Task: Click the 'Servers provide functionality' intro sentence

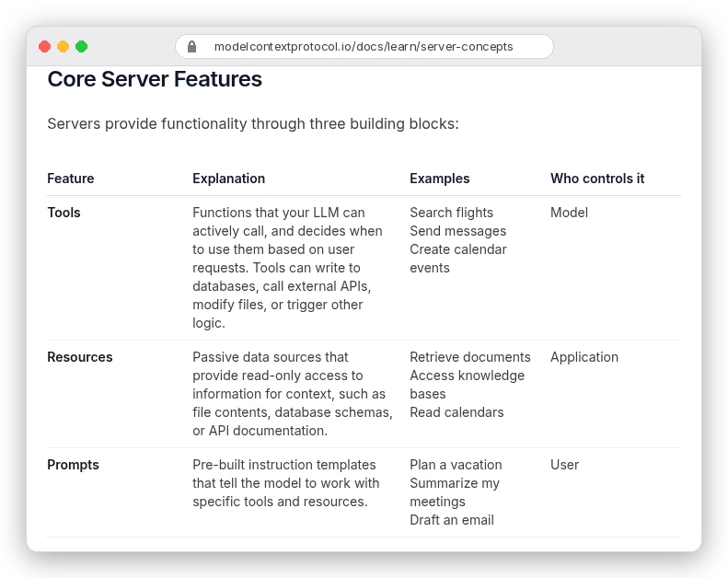Action: (x=253, y=124)
